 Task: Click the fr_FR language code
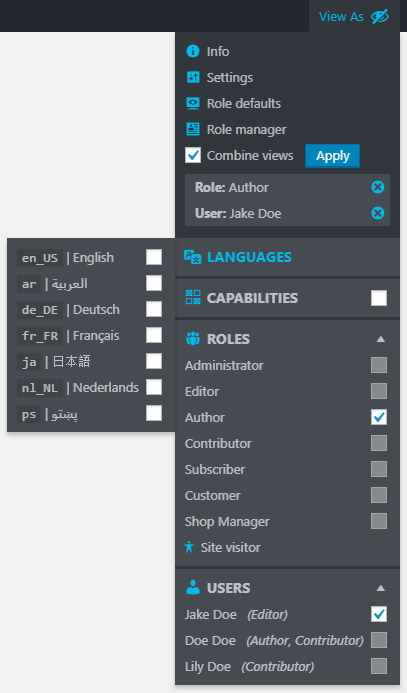click(x=40, y=336)
